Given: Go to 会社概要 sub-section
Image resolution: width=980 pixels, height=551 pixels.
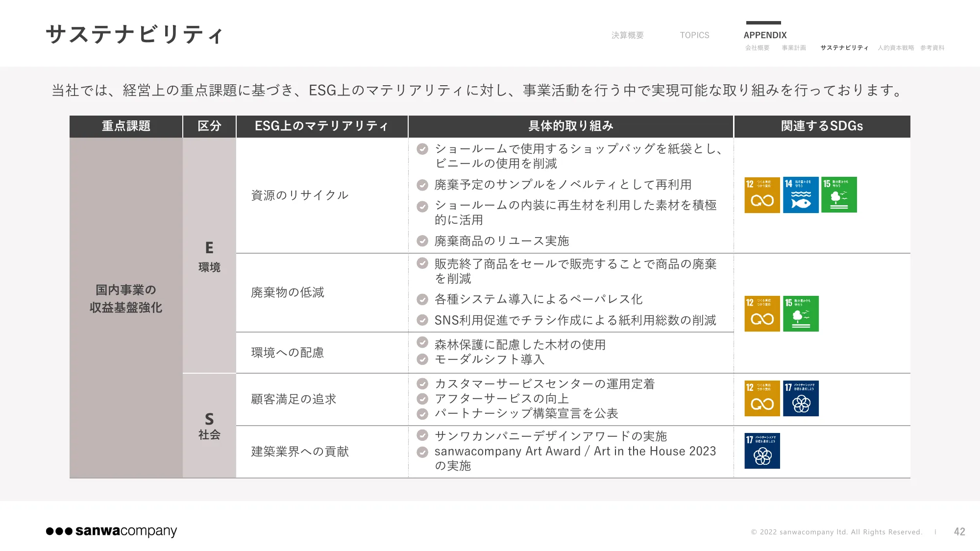Looking at the screenshot, I should coord(758,48).
